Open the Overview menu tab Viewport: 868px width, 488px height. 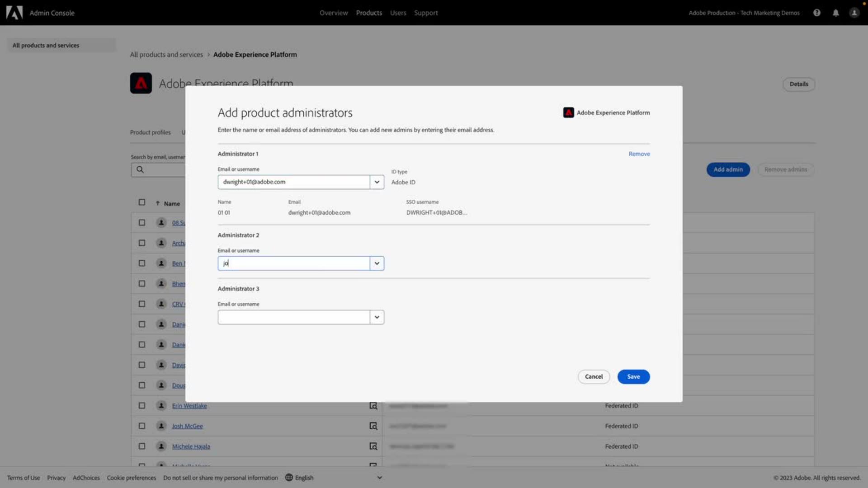[334, 13]
